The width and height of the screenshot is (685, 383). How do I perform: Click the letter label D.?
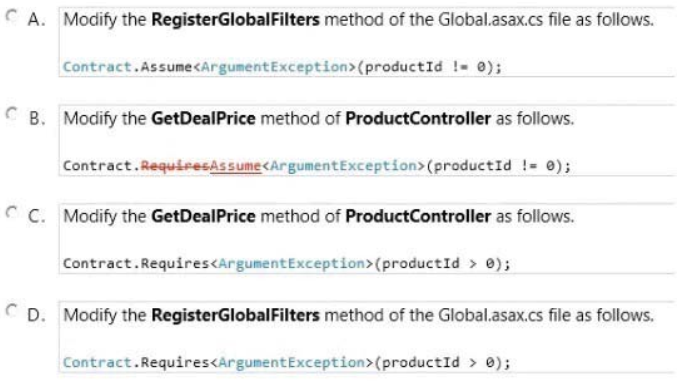pyautogui.click(x=36, y=315)
